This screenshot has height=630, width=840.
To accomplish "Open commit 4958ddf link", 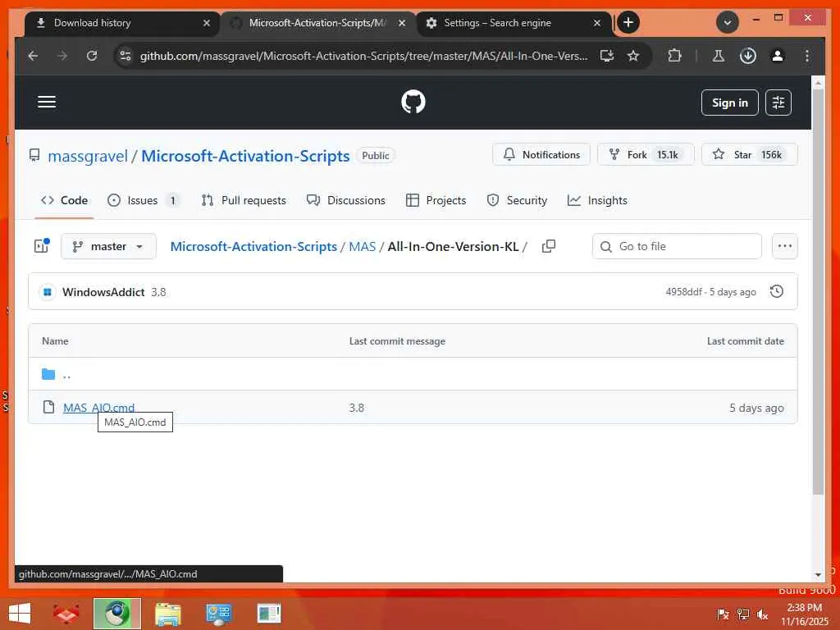I will 683,292.
